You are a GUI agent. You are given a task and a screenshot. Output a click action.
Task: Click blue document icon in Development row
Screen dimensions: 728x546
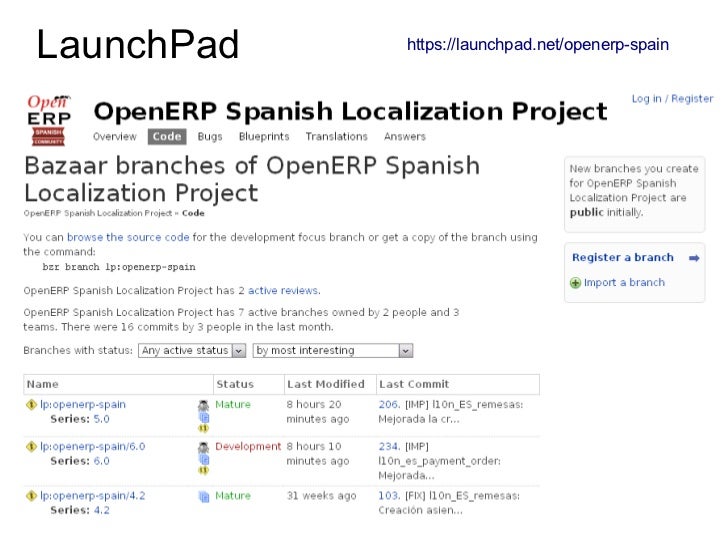(204, 460)
